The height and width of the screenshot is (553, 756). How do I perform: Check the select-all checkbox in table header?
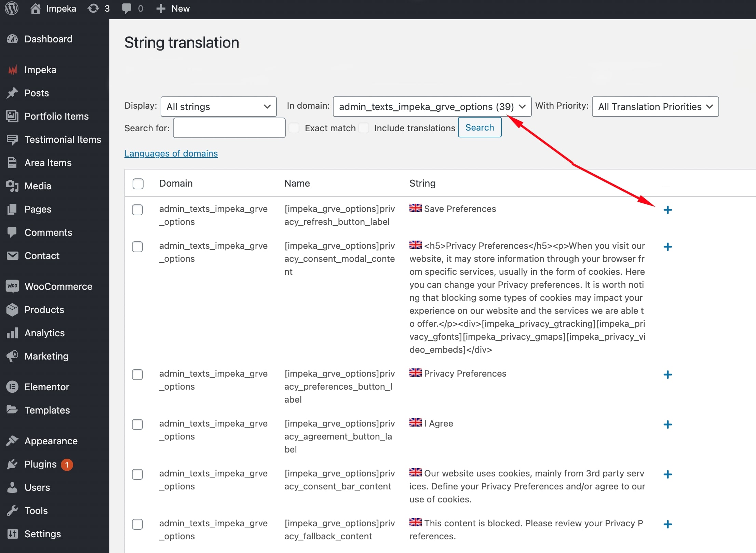click(138, 184)
